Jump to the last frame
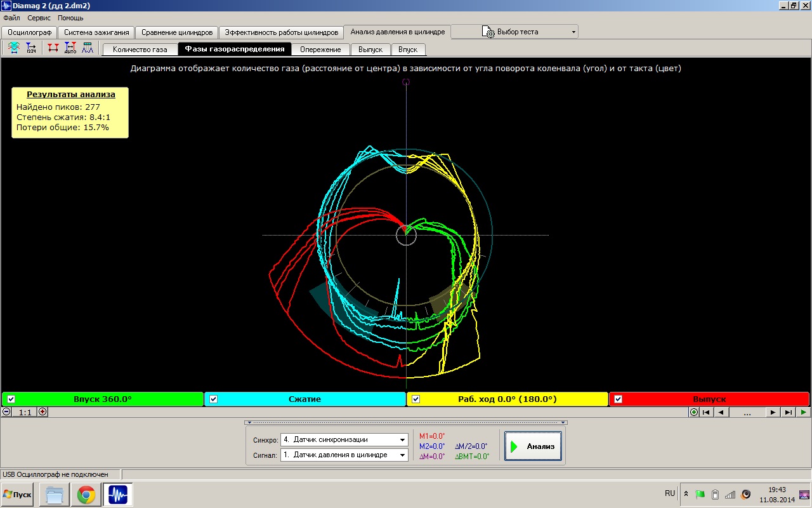812x508 pixels. [787, 412]
